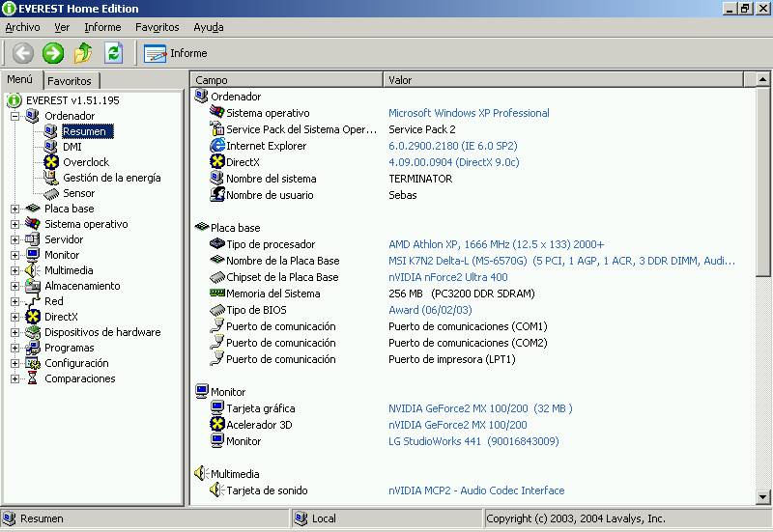Expand the Dispositivos de hardware node

tap(14, 332)
